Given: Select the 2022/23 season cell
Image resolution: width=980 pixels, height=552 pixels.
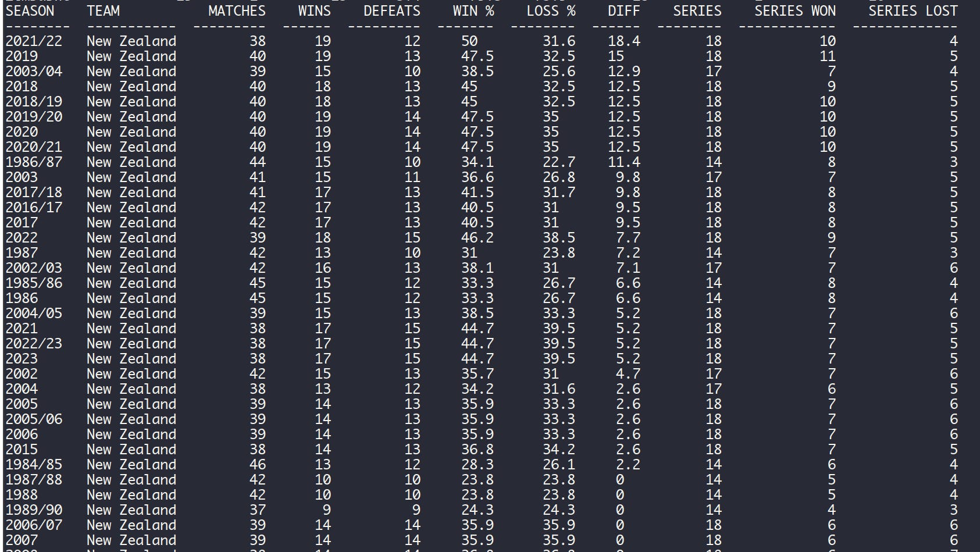Looking at the screenshot, I should click(34, 344).
